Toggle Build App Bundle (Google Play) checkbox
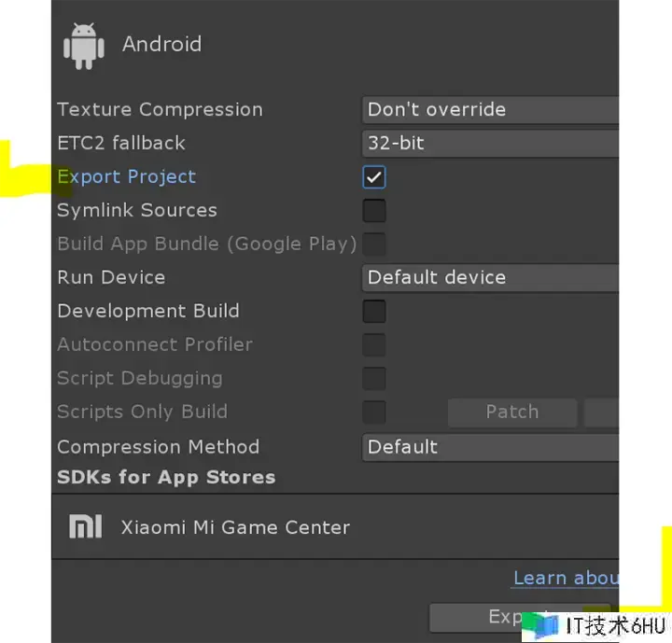Viewport: 672px width, 643px height. 373,245
